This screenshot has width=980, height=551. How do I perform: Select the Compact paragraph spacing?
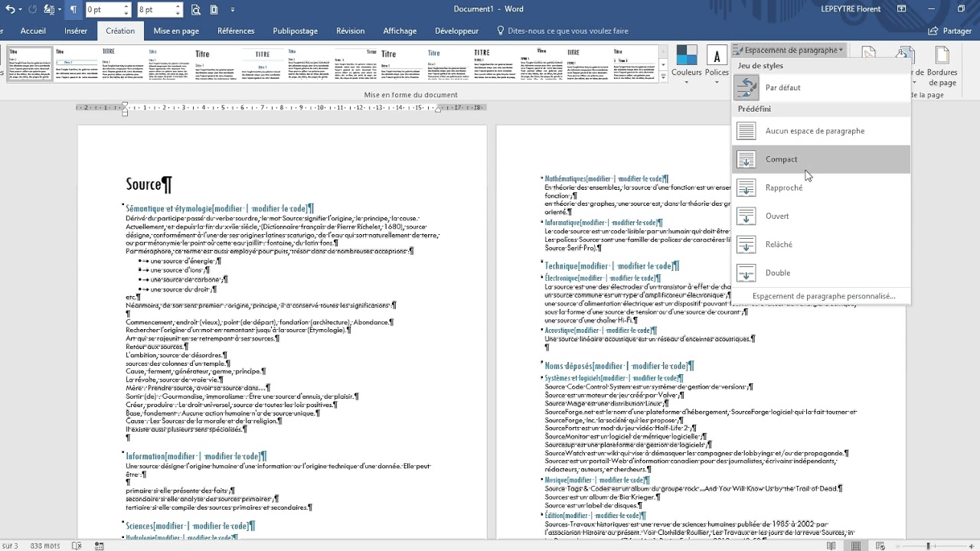821,159
